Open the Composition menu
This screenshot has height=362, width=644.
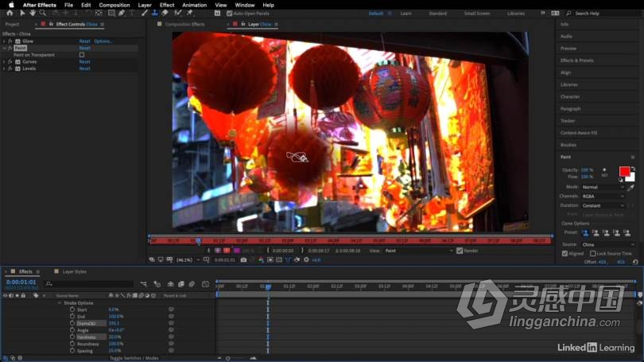[x=114, y=5]
